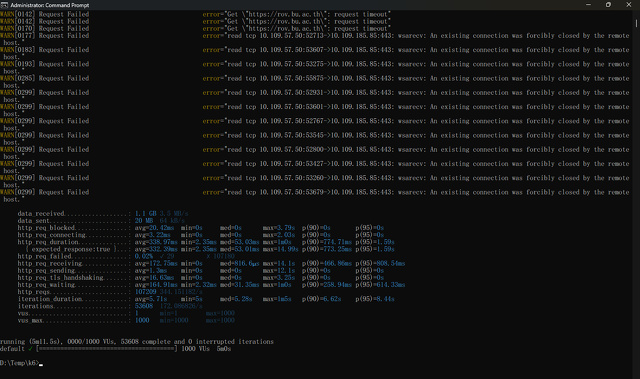Select the 'http_req_failed' metric label
The height and width of the screenshot is (379, 640).
pyautogui.click(x=44, y=256)
